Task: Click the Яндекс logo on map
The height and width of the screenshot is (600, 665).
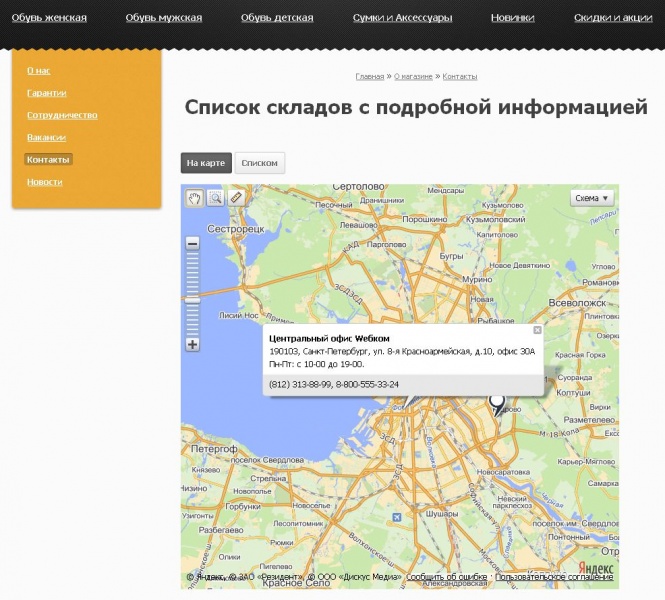Action: (x=596, y=568)
